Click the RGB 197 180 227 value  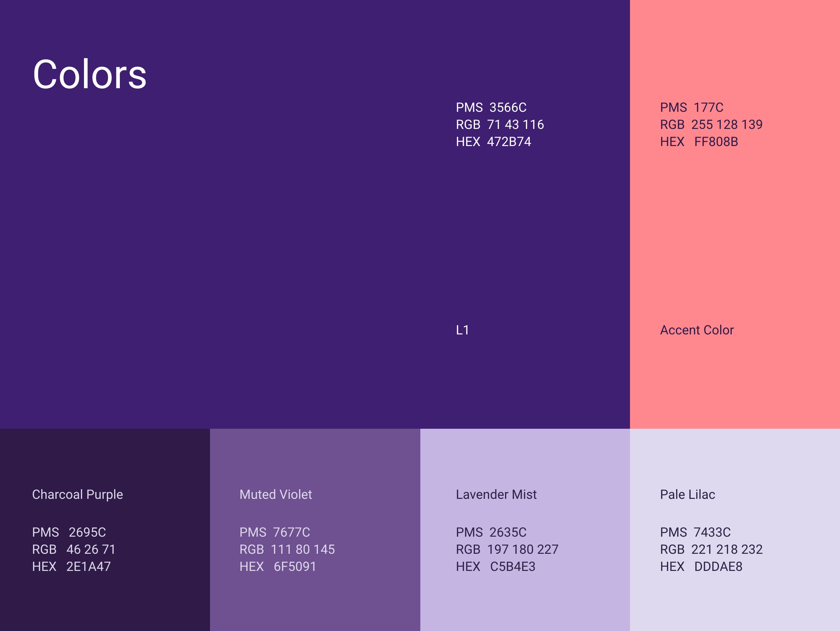point(507,549)
